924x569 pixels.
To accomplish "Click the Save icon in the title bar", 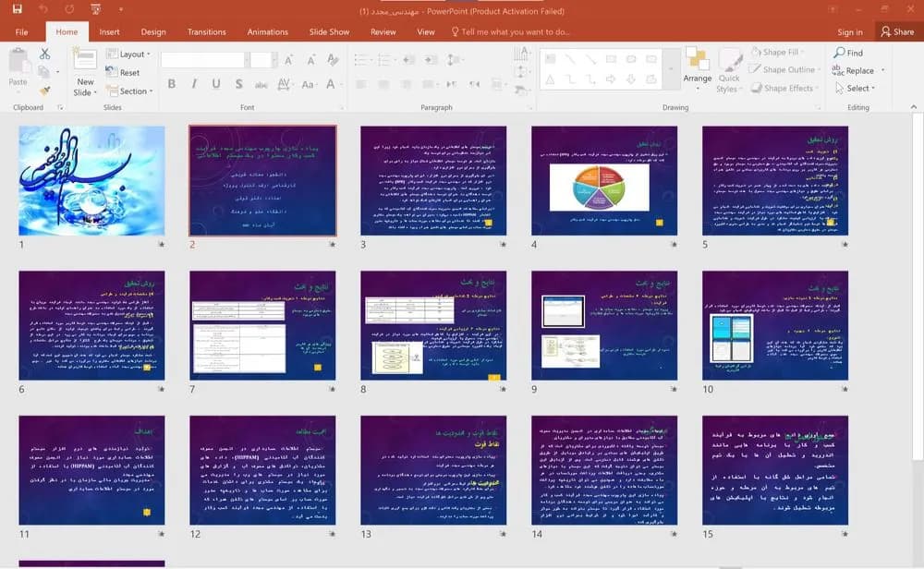I will 17,9.
